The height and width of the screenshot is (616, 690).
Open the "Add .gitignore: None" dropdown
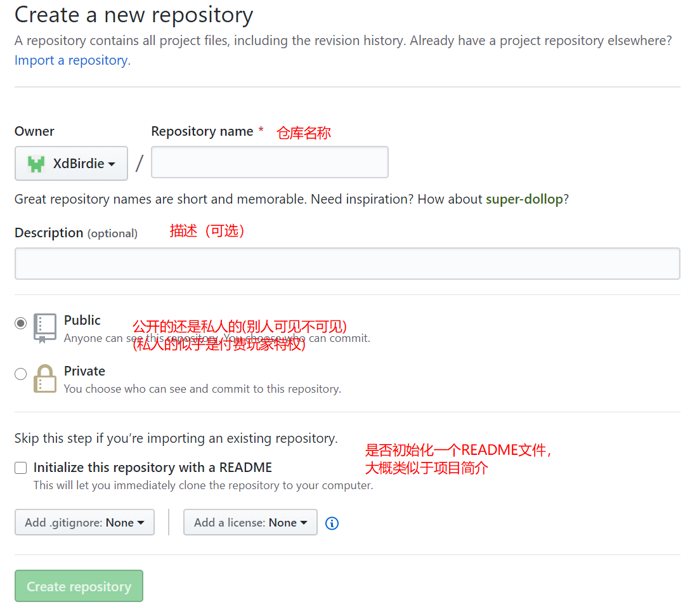pyautogui.click(x=84, y=522)
